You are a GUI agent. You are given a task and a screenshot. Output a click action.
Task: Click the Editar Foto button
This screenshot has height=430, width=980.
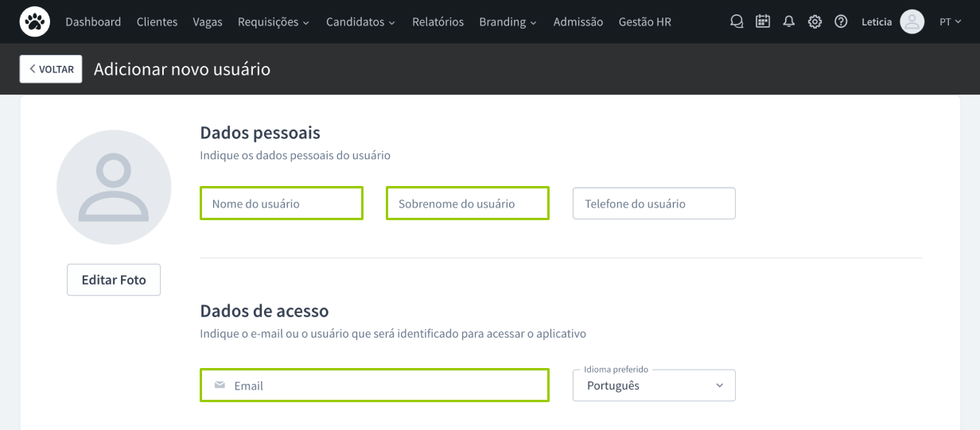114,280
